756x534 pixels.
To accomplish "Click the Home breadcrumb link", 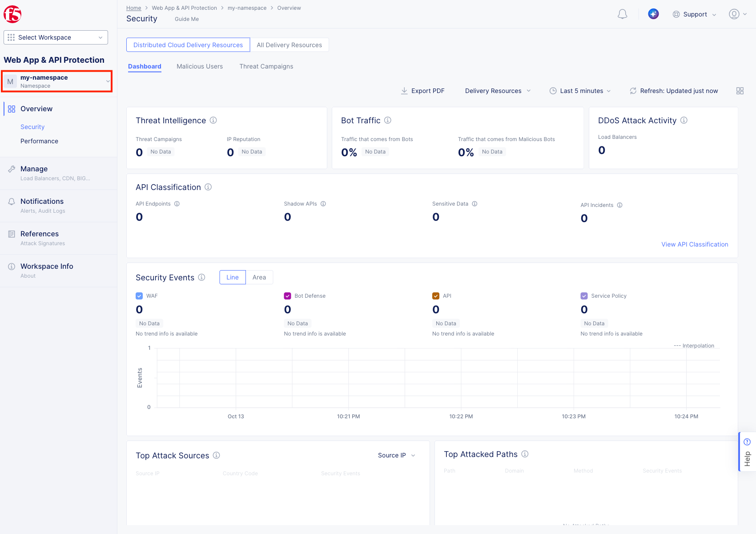I will [x=133, y=8].
